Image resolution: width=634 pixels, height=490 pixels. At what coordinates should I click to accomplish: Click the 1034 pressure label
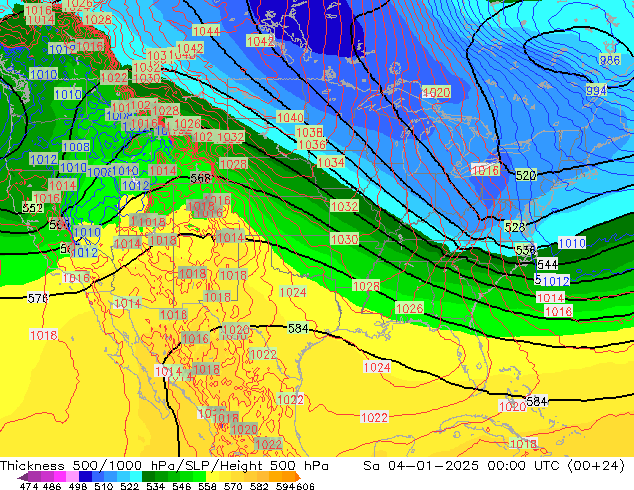coord(331,162)
